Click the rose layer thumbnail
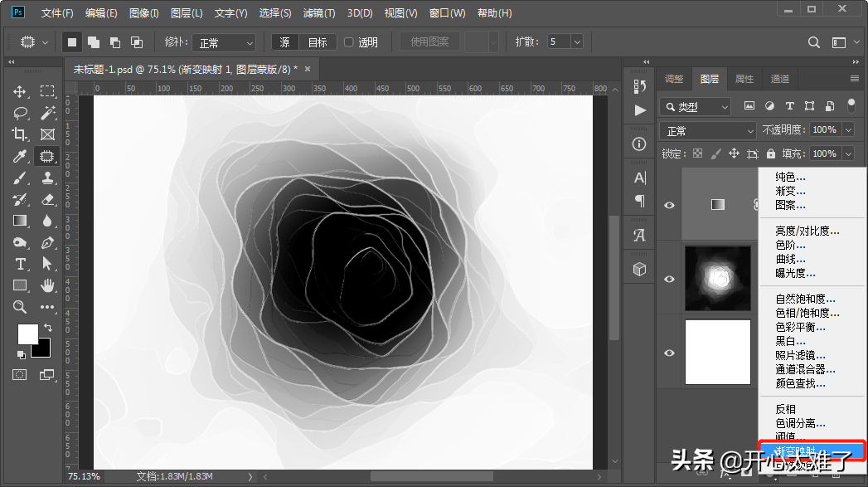This screenshot has width=868, height=487. coord(717,278)
